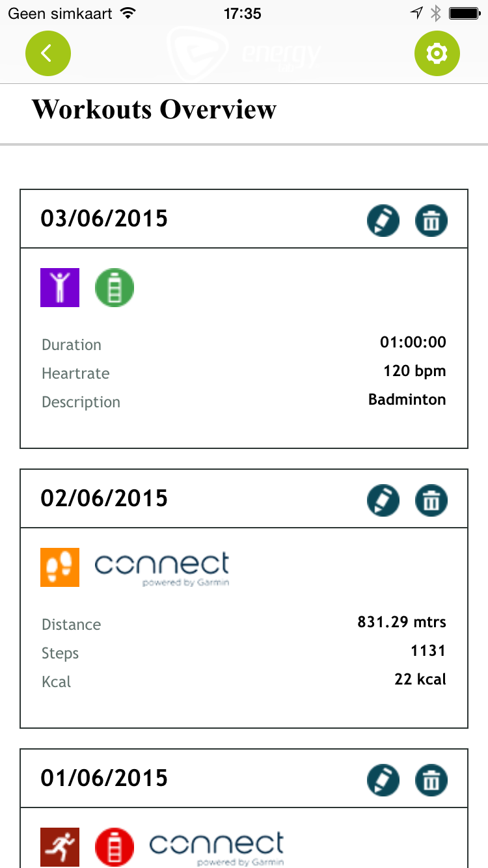The width and height of the screenshot is (488, 868).
Task: Edit the 01/06/2015 workout
Action: [383, 780]
